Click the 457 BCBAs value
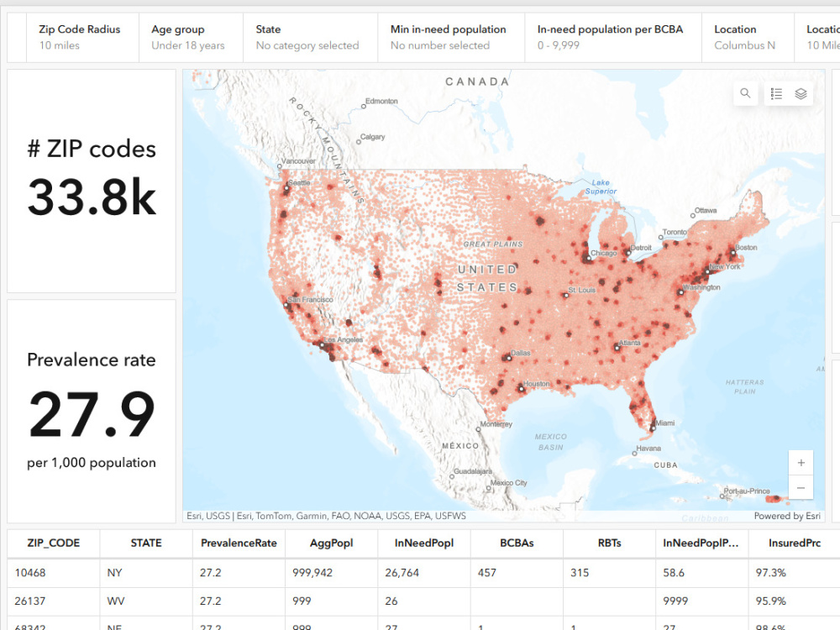 517,573
